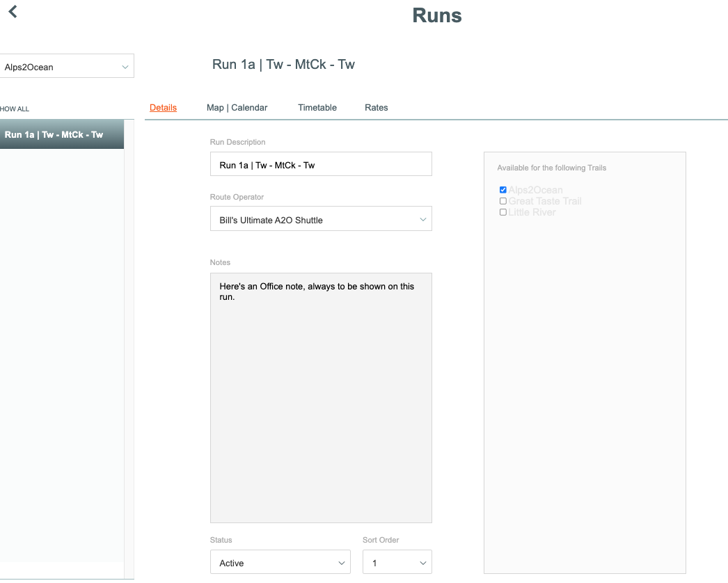
Task: Click the Sort Order label
Action: pos(381,541)
